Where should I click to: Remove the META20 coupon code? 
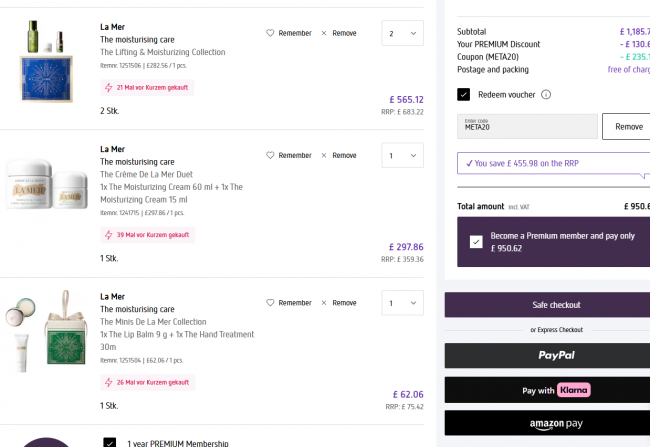click(x=628, y=127)
